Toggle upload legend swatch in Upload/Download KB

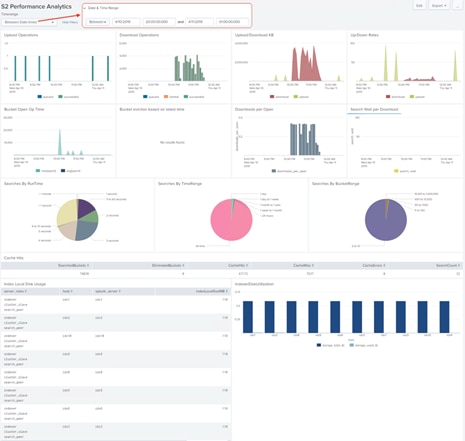295,97
